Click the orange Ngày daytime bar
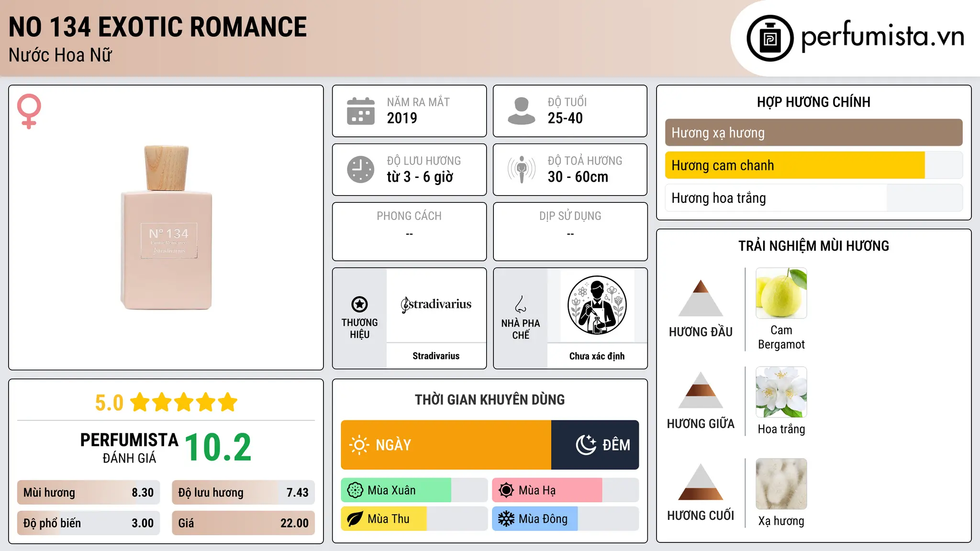Viewport: 980px width, 551px height. (446, 445)
